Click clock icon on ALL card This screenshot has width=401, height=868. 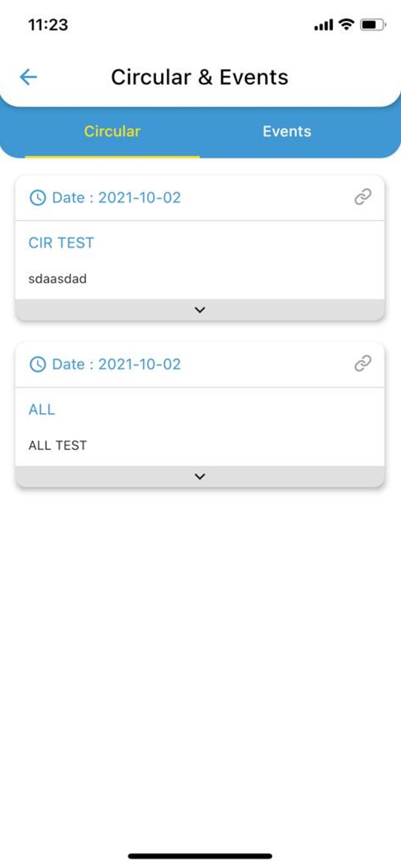(x=38, y=364)
